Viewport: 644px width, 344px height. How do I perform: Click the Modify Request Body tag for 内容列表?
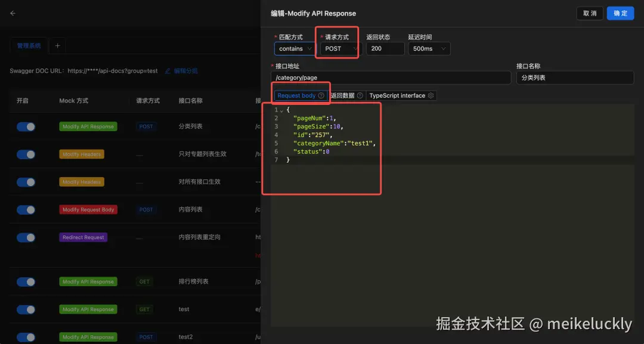point(88,209)
